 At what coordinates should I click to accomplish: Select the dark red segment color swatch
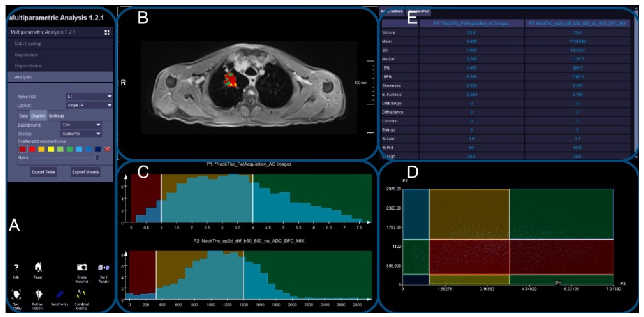[x=23, y=149]
